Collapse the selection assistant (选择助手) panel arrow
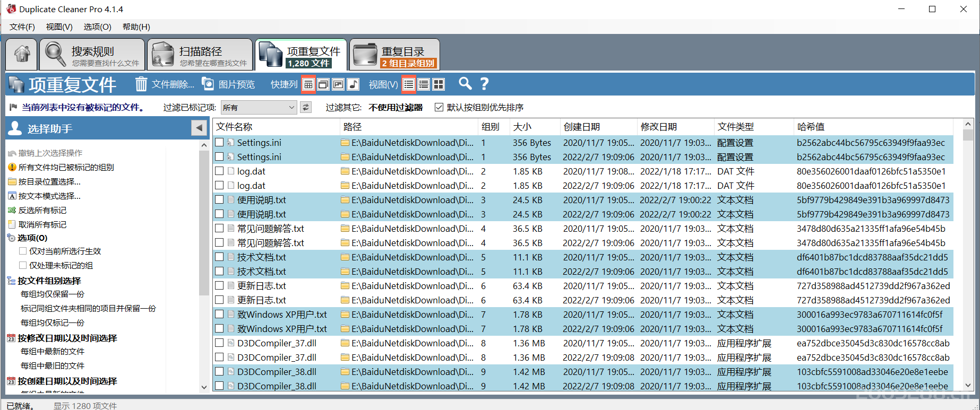Image resolution: width=980 pixels, height=410 pixels. click(x=199, y=128)
